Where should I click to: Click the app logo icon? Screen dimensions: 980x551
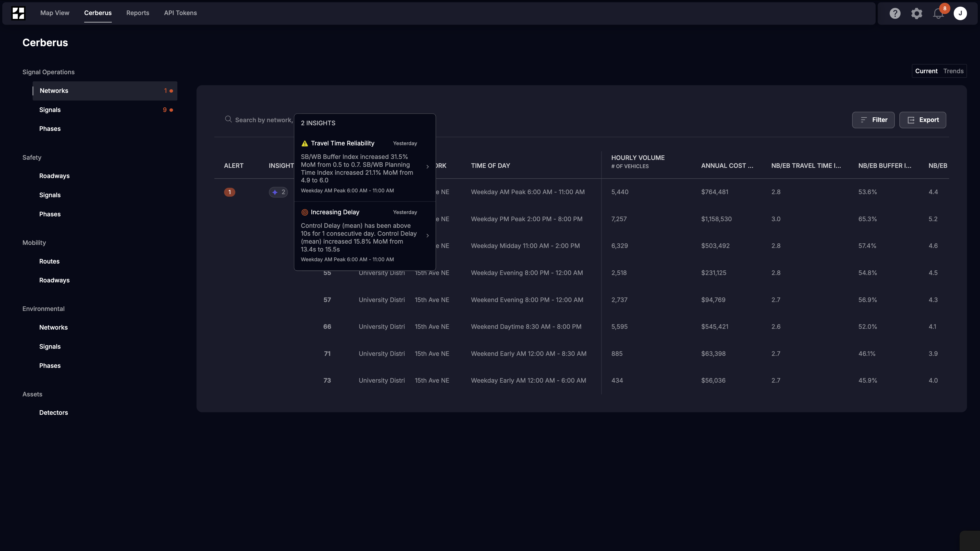pyautogui.click(x=18, y=13)
